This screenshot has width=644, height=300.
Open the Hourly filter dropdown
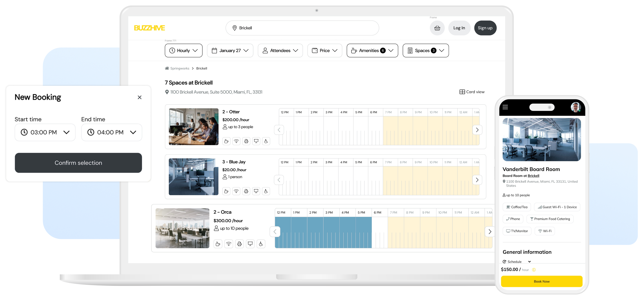[x=183, y=51]
